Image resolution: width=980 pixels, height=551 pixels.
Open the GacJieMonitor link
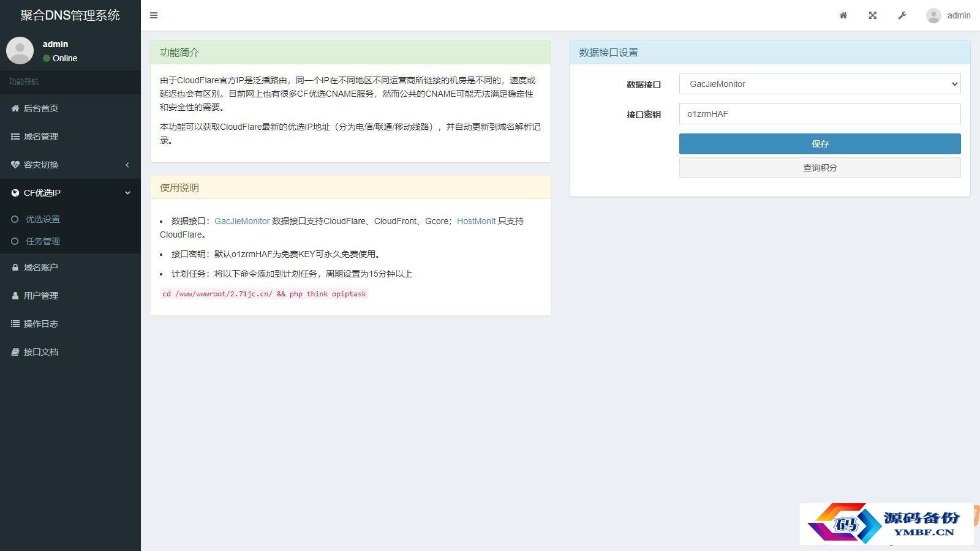coord(242,221)
